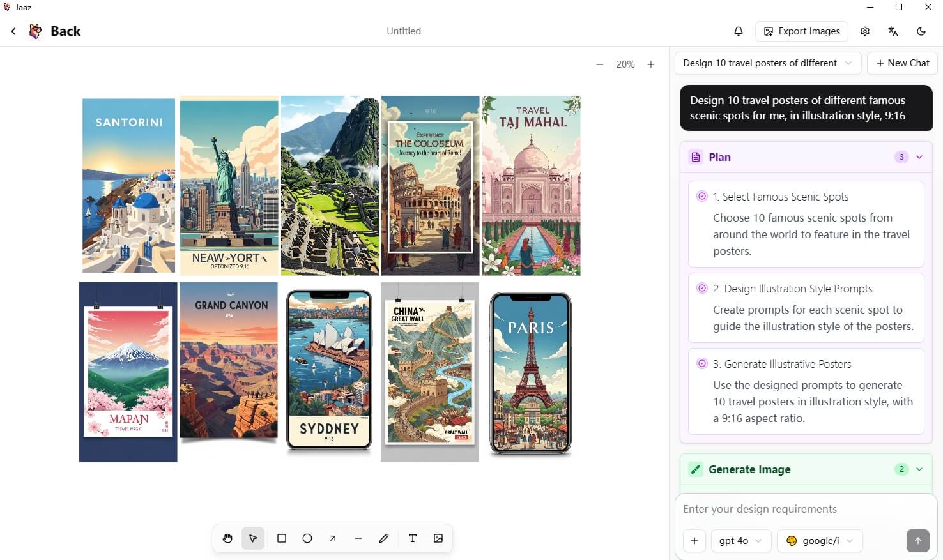Open language translation options
This screenshot has height=560, width=943.
[x=893, y=31]
